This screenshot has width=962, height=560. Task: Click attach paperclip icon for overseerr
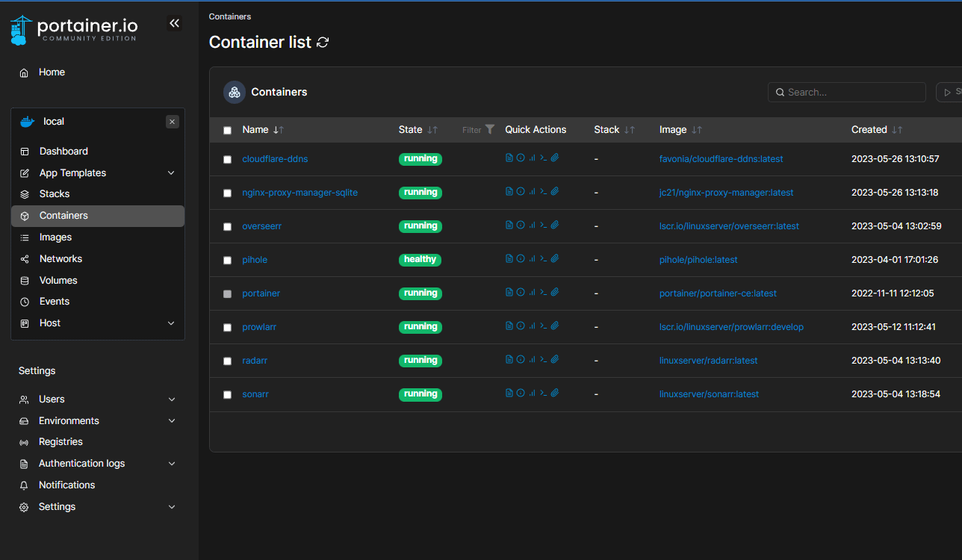coord(555,225)
